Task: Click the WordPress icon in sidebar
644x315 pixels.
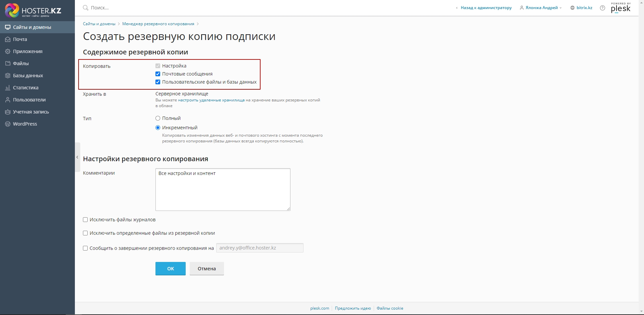Action: 8,124
